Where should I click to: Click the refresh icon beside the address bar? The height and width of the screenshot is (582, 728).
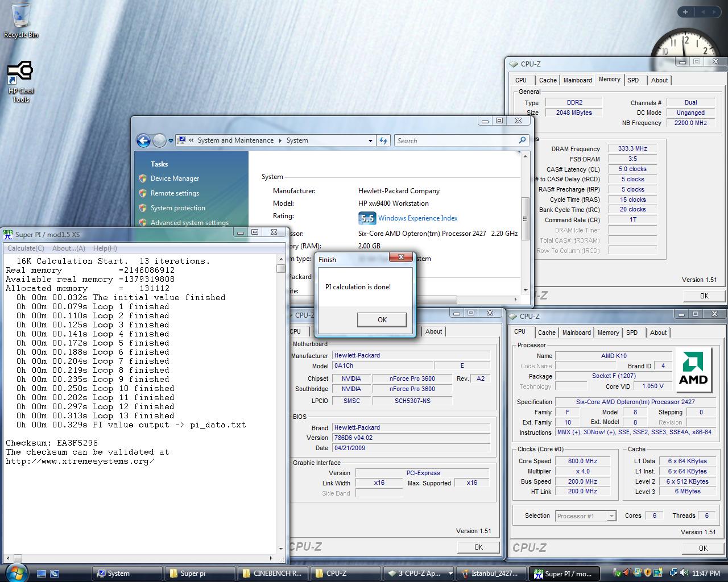[x=383, y=140]
